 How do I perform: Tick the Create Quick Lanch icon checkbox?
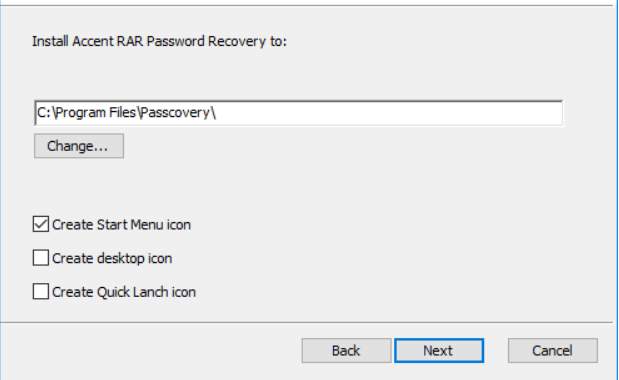coord(41,292)
